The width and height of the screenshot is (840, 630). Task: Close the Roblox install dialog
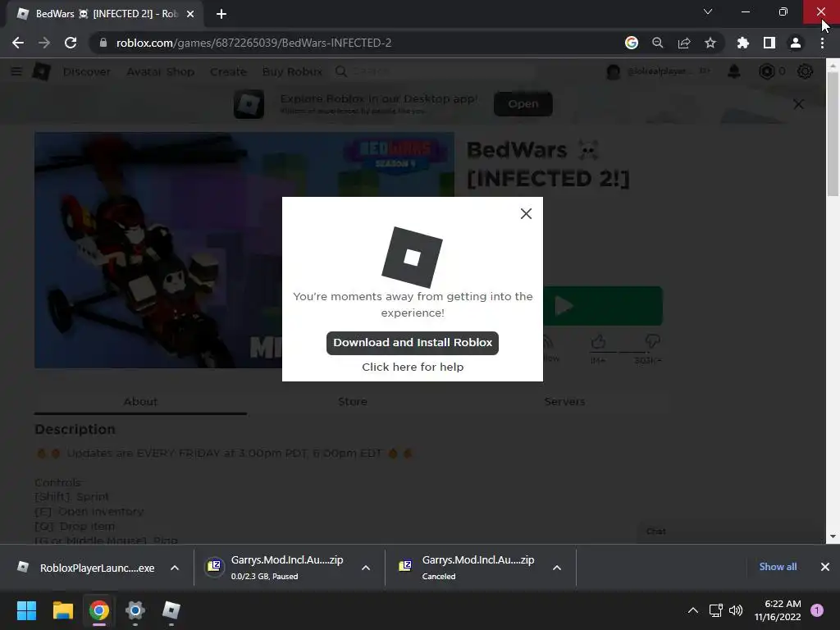[526, 214]
